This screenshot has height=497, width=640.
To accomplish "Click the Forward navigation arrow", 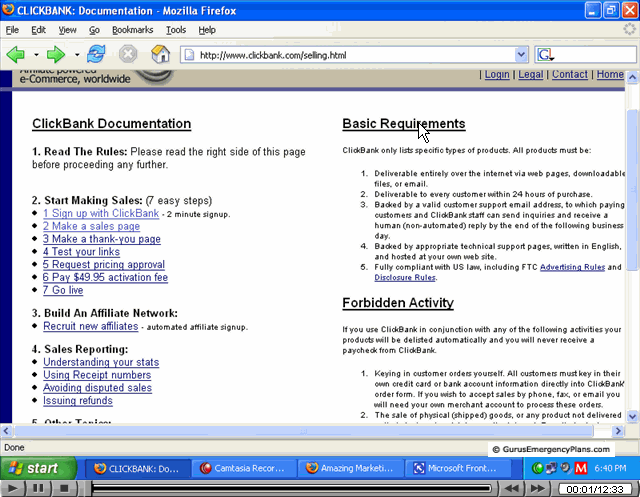I will pyautogui.click(x=56, y=54).
